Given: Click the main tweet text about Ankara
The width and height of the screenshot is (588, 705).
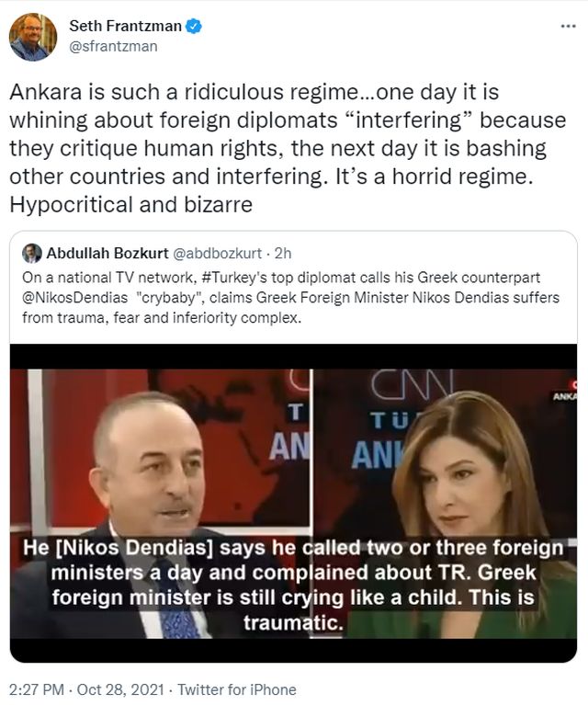Looking at the screenshot, I should click(x=288, y=148).
